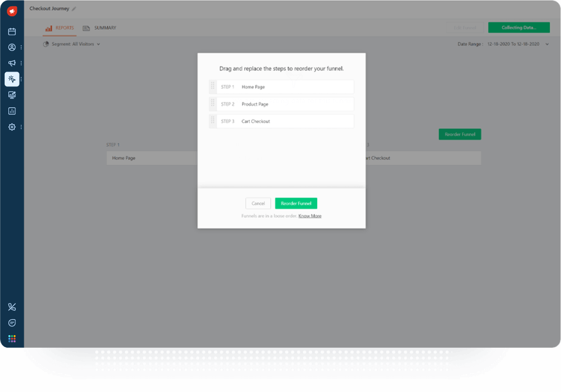Expand the three-dot menu beside settings gear
Image resolution: width=561 pixels, height=392 pixels.
pos(21,127)
